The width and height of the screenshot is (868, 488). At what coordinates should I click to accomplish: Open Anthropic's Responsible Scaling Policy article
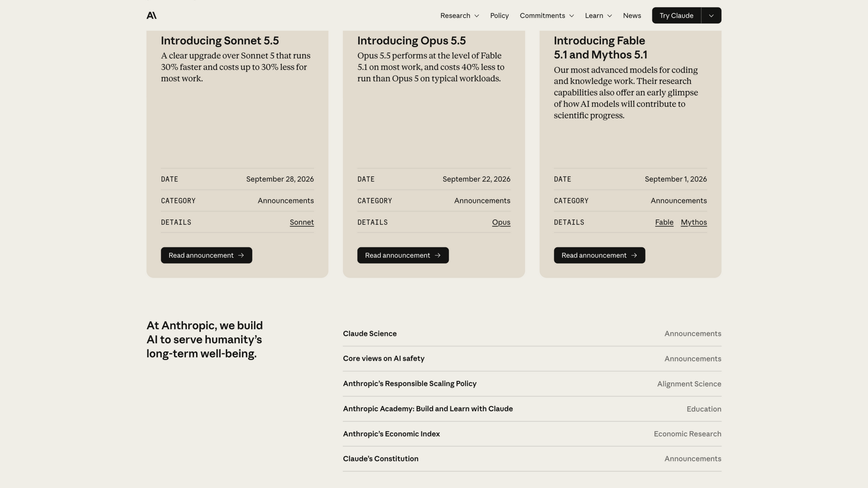tap(532, 384)
